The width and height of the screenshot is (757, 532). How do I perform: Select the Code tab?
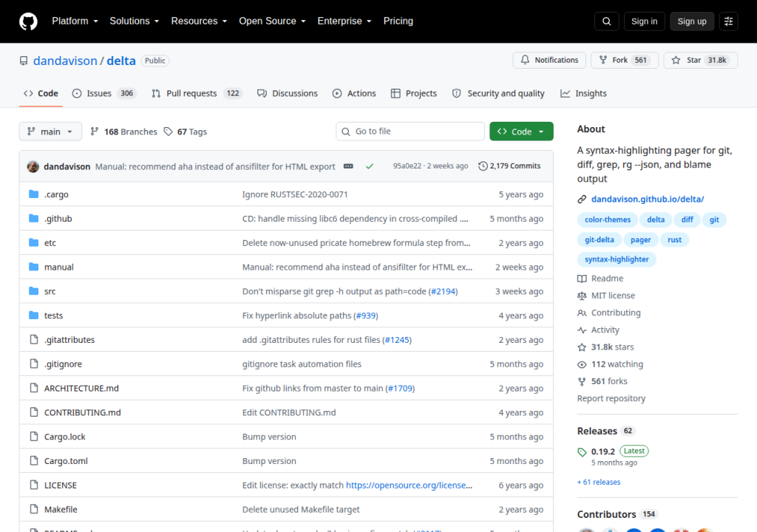click(x=41, y=93)
